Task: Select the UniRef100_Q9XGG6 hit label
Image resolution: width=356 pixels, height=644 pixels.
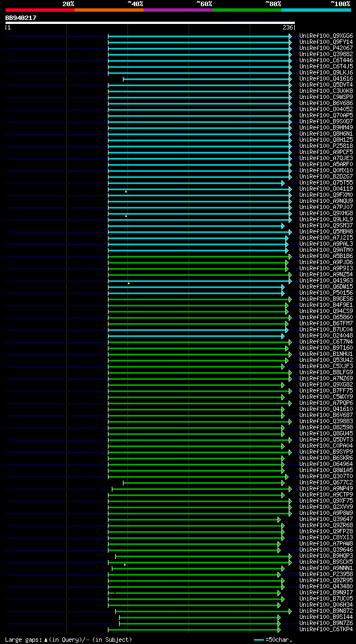Action: click(326, 36)
